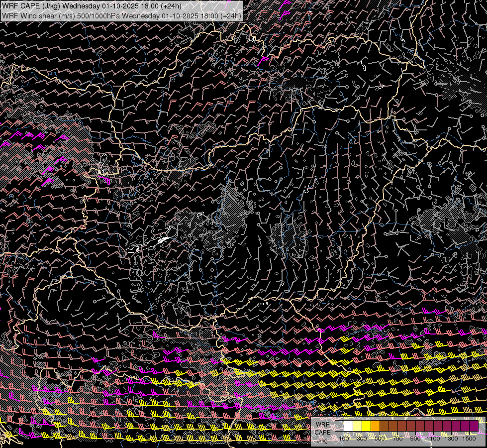Image resolution: width=487 pixels, height=448 pixels.
Task: Click the first brown legend swatch
Action: [385, 426]
